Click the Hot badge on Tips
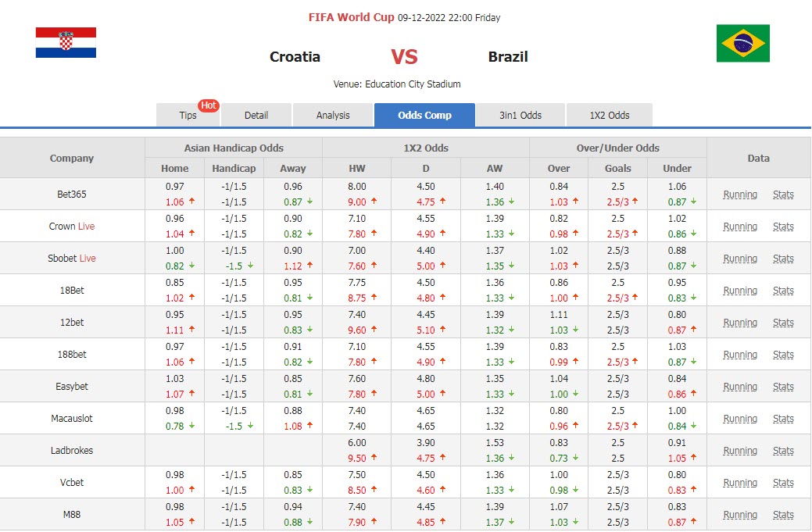 click(x=208, y=105)
